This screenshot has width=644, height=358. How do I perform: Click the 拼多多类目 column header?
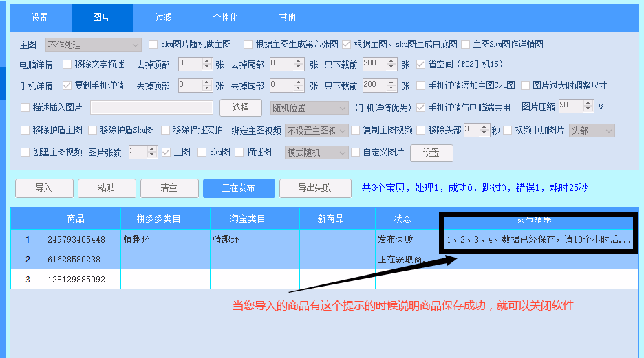[x=166, y=219]
